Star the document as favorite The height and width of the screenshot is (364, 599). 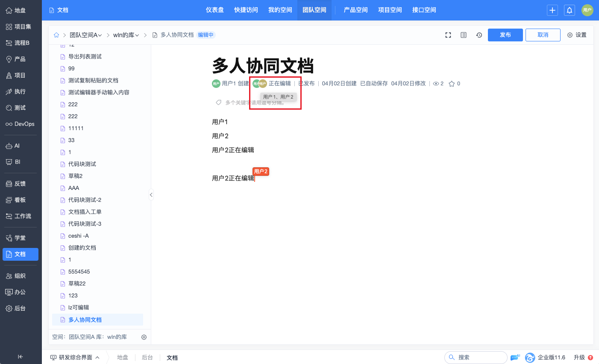pos(452,84)
